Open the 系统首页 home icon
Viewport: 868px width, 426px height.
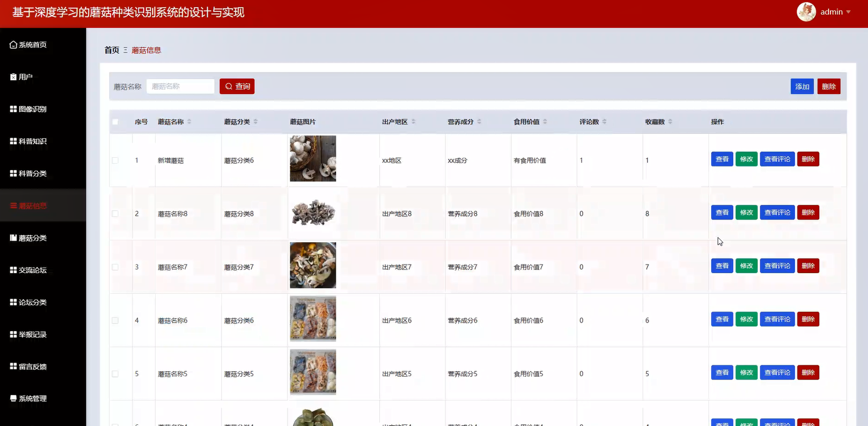coord(14,45)
